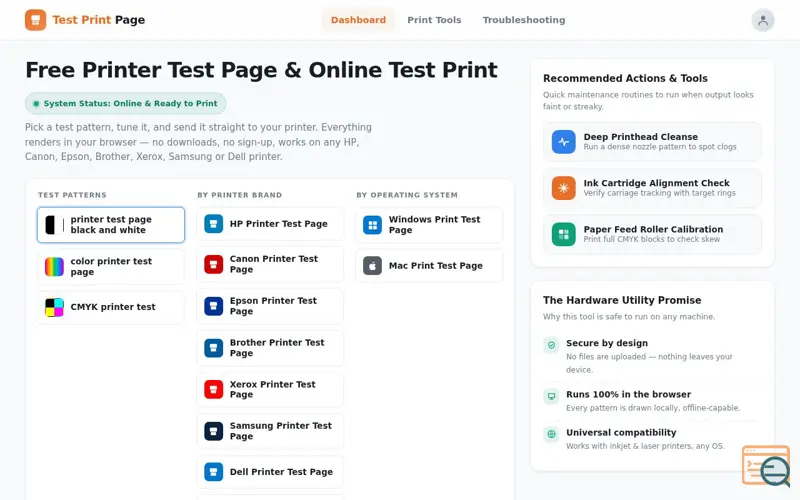Click the red Canon printer icon
The width and height of the screenshot is (800, 500).
213,264
